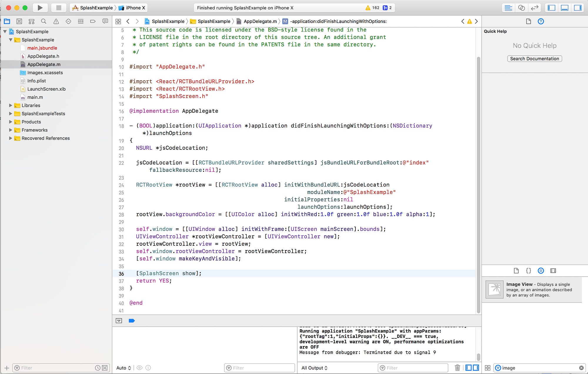This screenshot has width=588, height=374.
Task: Click the Run (play) button
Action: pos(40,8)
